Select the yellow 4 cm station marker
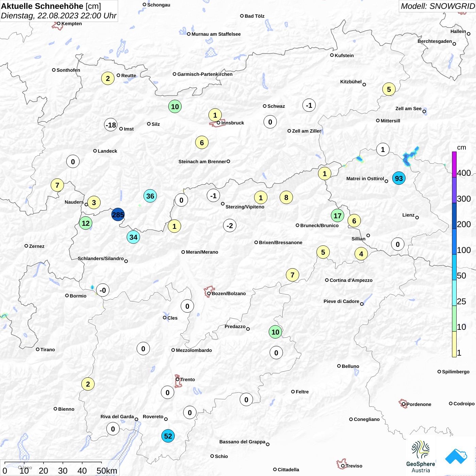The height and width of the screenshot is (476, 476). coord(361,254)
